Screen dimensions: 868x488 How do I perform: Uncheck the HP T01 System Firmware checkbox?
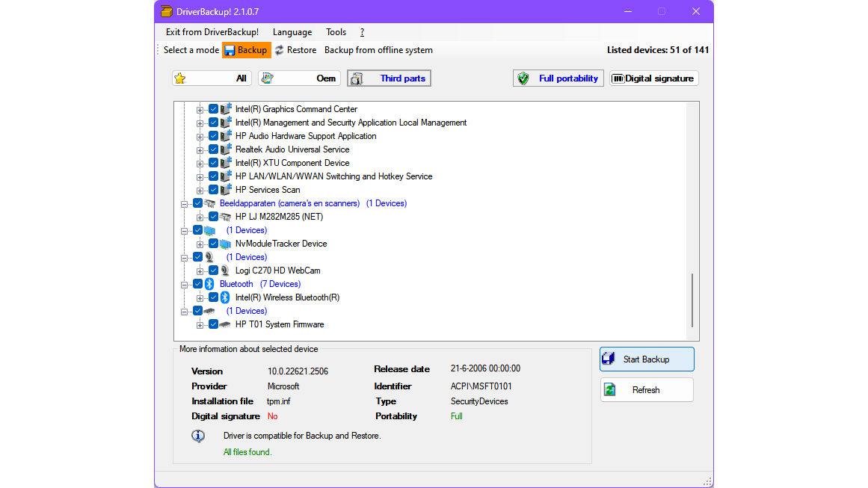click(213, 325)
